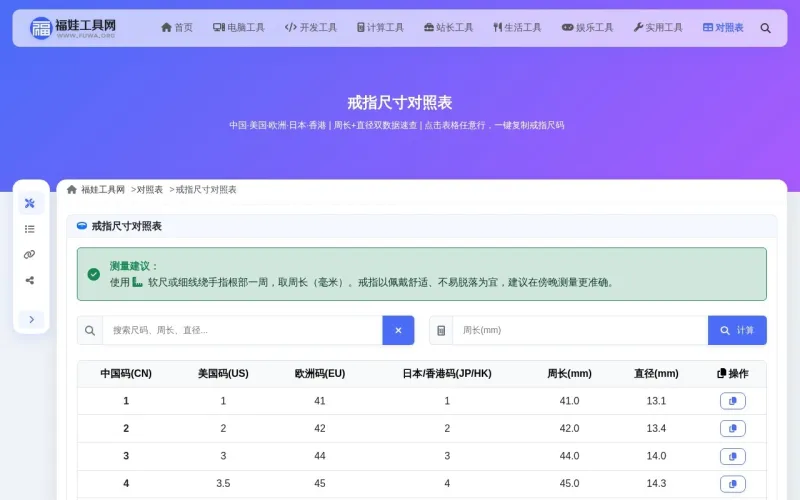
Task: Click the EU size 44 cell
Action: [320, 456]
